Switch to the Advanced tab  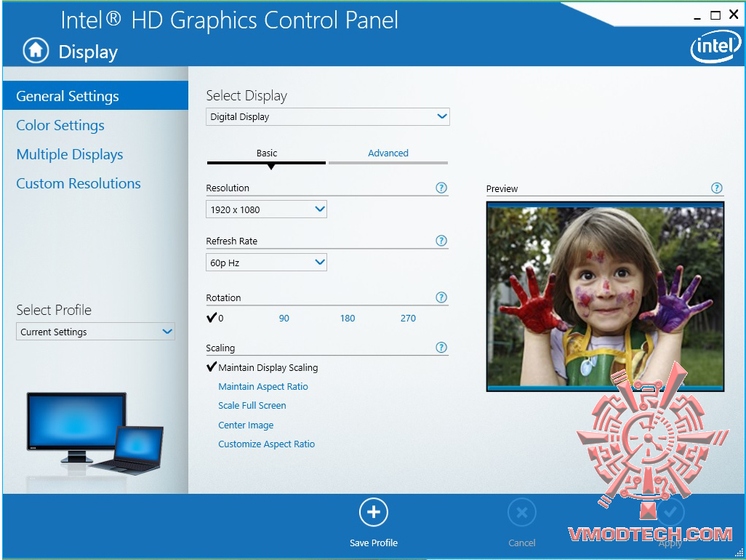388,153
